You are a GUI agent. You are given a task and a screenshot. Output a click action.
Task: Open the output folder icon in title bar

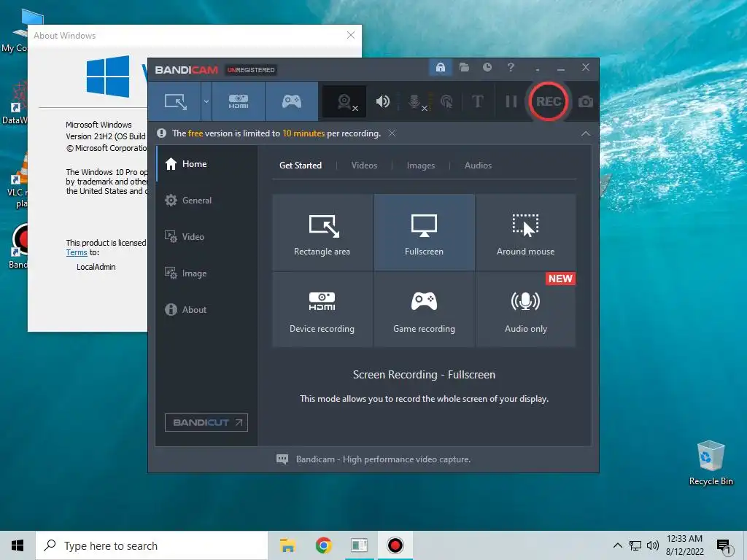(x=464, y=67)
